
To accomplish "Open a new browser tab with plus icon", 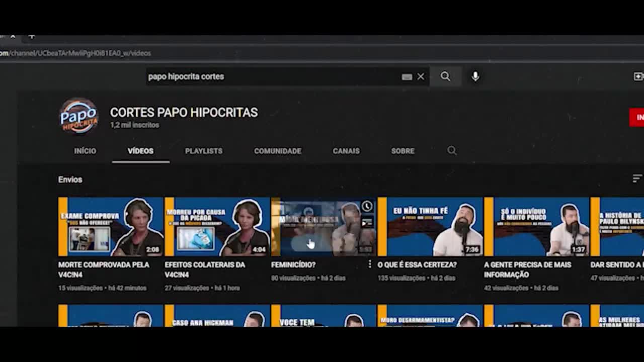I will tap(32, 37).
